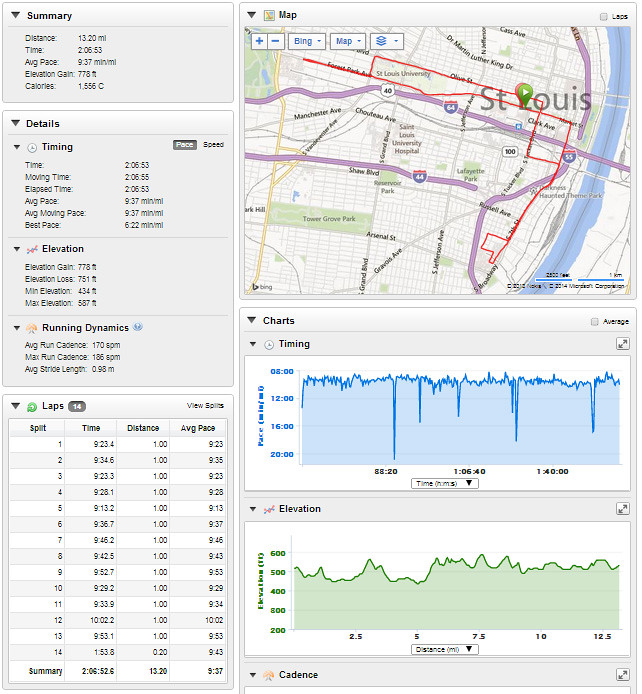
Task: Click the Elevation chart icon
Action: coord(269,510)
